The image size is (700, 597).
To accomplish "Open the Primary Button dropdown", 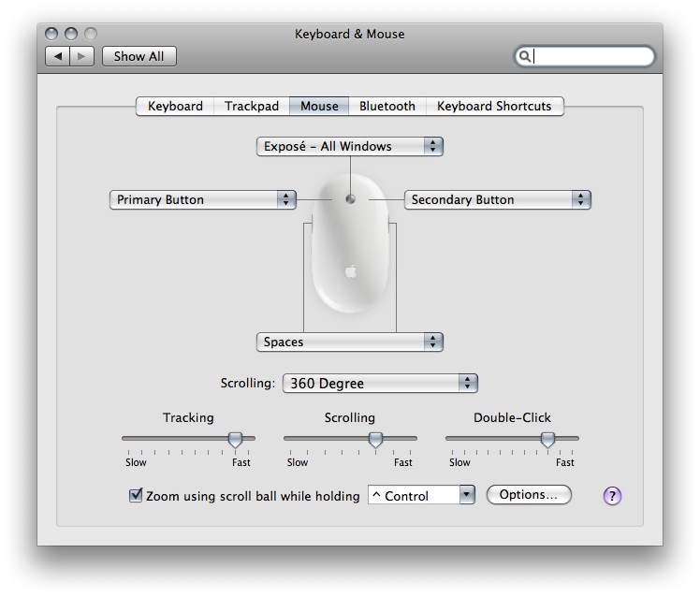I will 203,199.
